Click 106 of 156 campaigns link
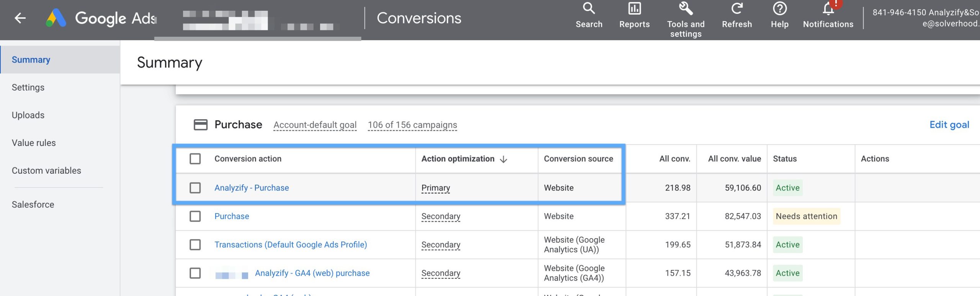The height and width of the screenshot is (296, 980). 412,125
